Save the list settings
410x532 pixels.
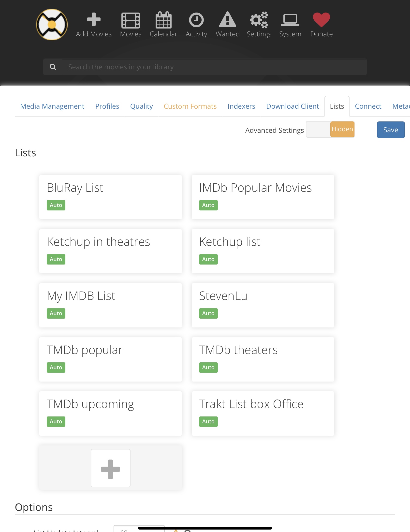click(391, 130)
